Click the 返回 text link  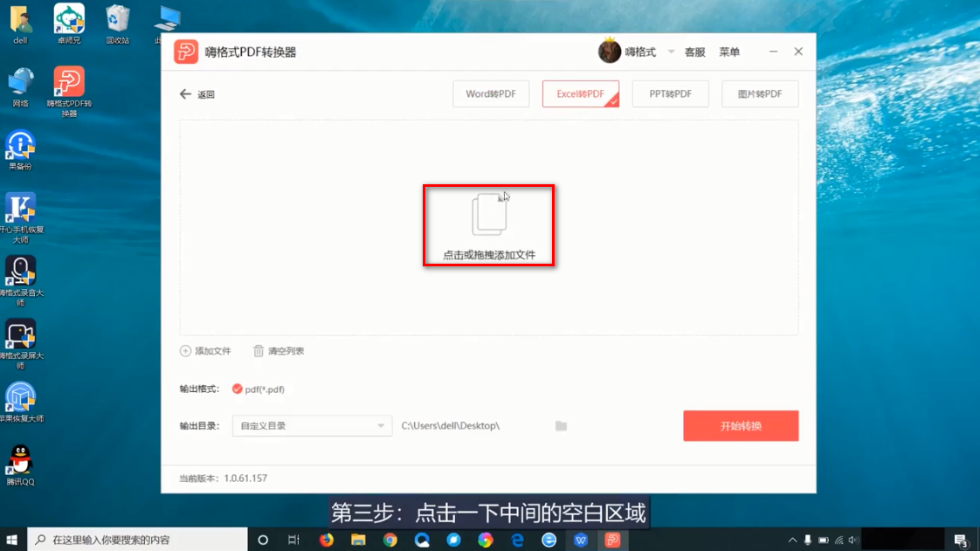205,94
